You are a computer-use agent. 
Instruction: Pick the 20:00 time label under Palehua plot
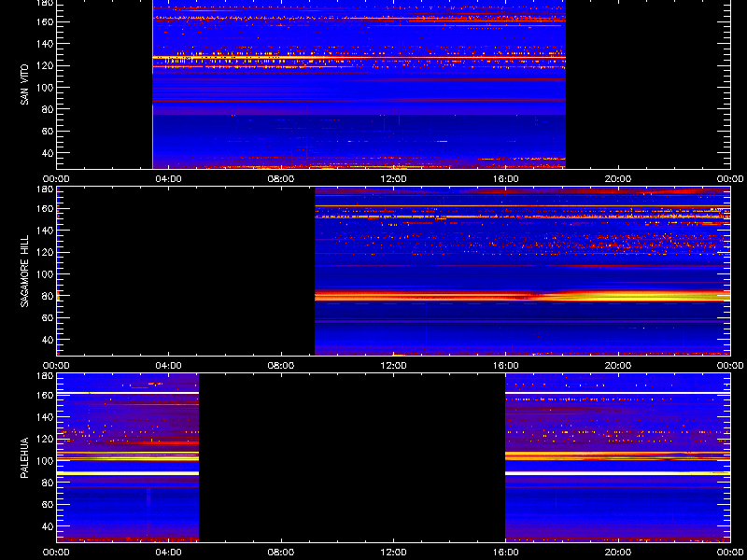618,553
